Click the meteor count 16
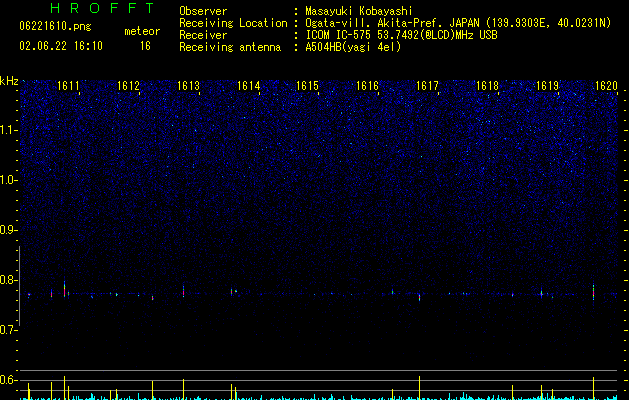 coord(145,46)
